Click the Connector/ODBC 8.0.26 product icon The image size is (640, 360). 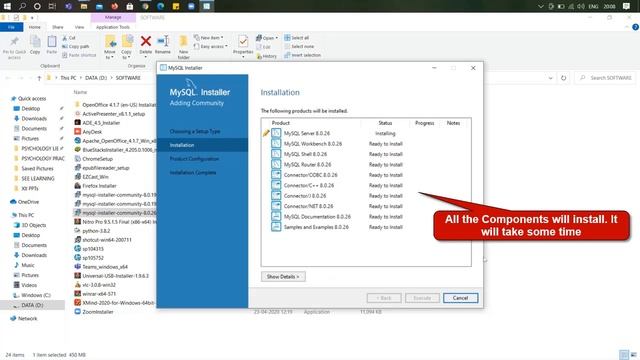pyautogui.click(x=276, y=175)
